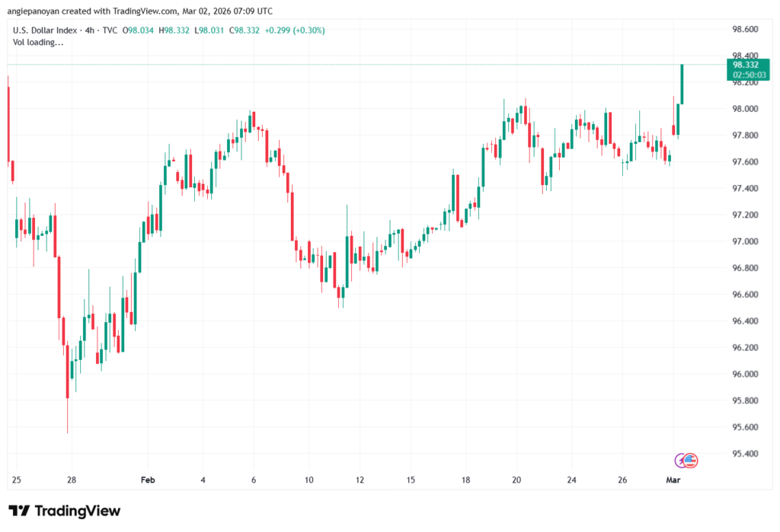Click the TVC exchange label
This screenshot has width=780, height=532.
click(109, 30)
